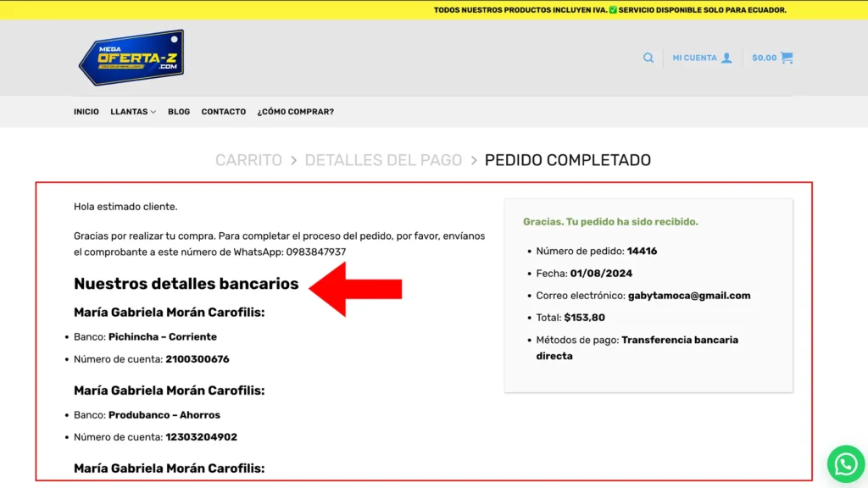Image resolution: width=868 pixels, height=488 pixels.
Task: Expand the LLANTAS dropdown menu
Action: [133, 112]
